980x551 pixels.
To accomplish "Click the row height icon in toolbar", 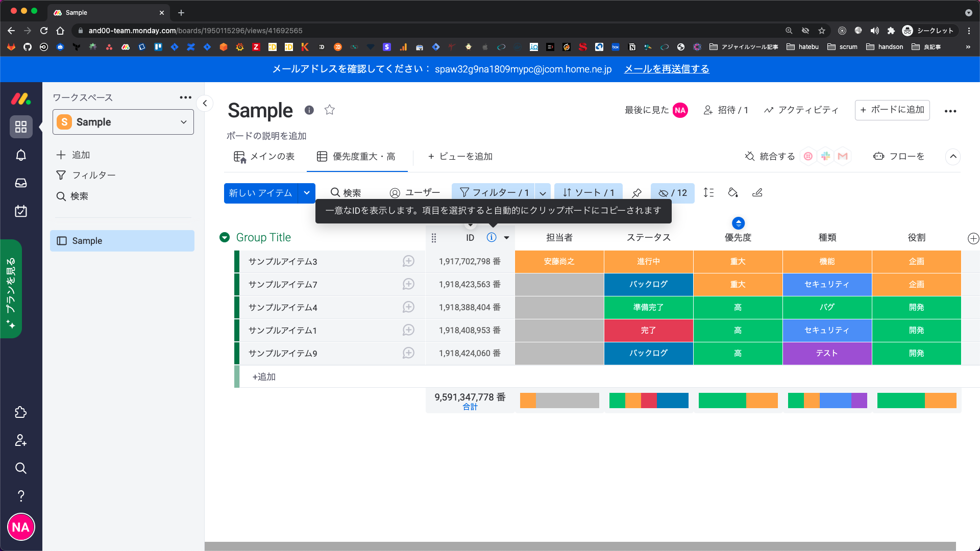I will click(708, 193).
